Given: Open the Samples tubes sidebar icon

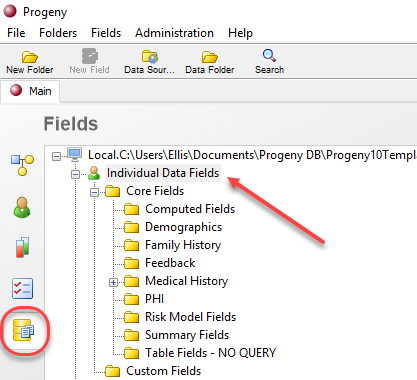Looking at the screenshot, I should [22, 247].
